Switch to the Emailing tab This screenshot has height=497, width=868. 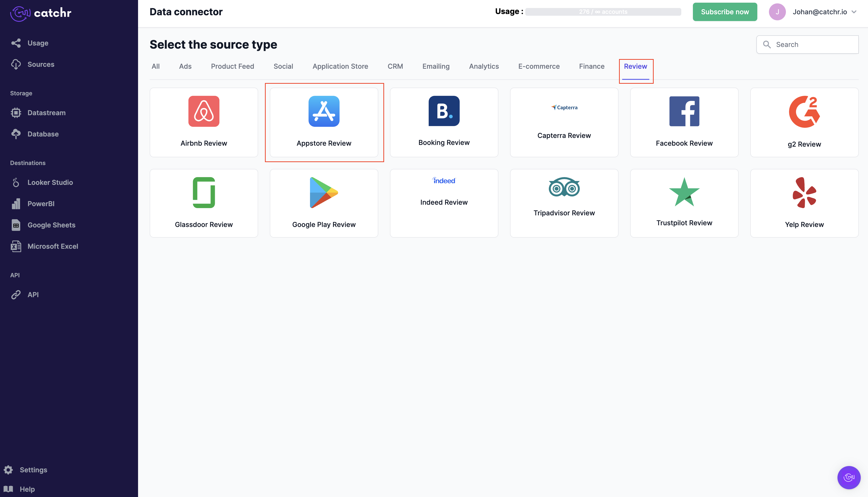pyautogui.click(x=436, y=66)
